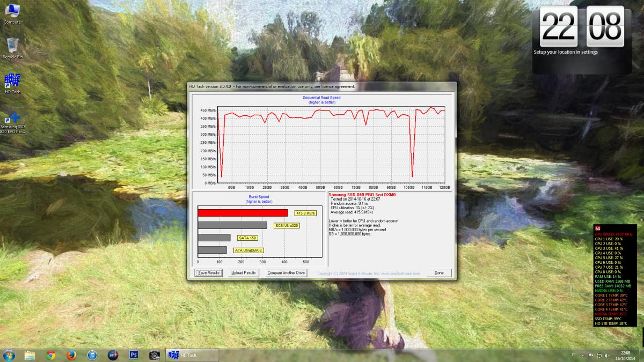Select the HD Tach desktop shortcut

[13, 84]
